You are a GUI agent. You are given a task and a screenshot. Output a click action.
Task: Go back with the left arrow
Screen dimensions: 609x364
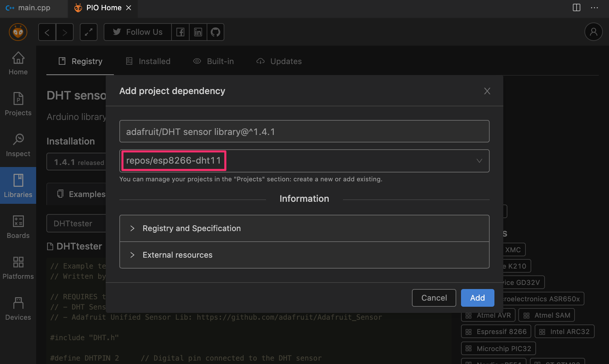[x=47, y=32]
